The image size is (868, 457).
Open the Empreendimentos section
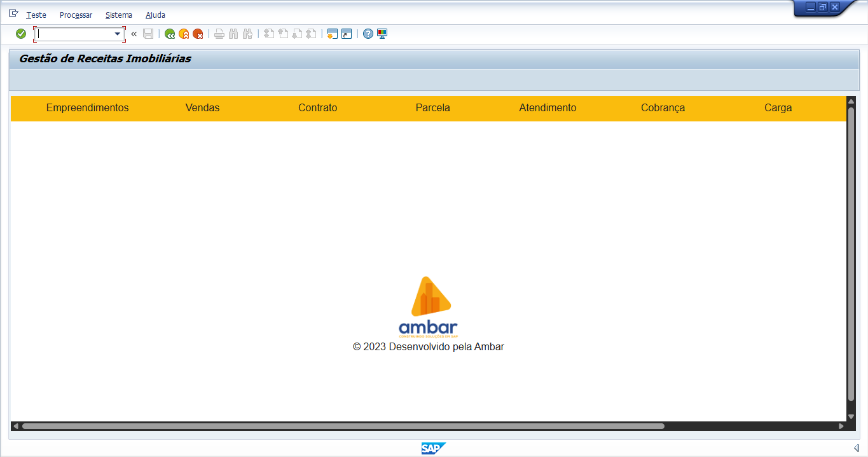[87, 108]
